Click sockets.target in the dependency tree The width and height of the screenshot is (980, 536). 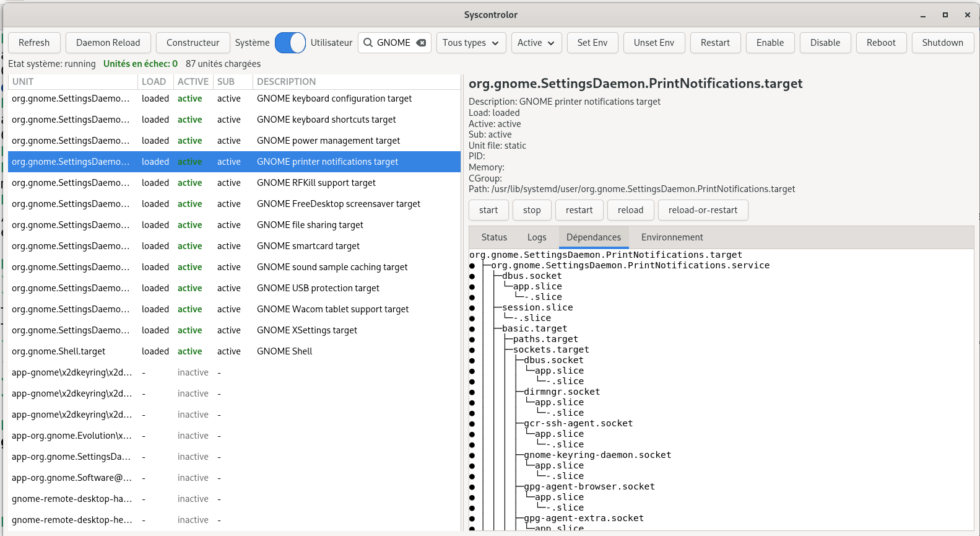[x=551, y=349]
